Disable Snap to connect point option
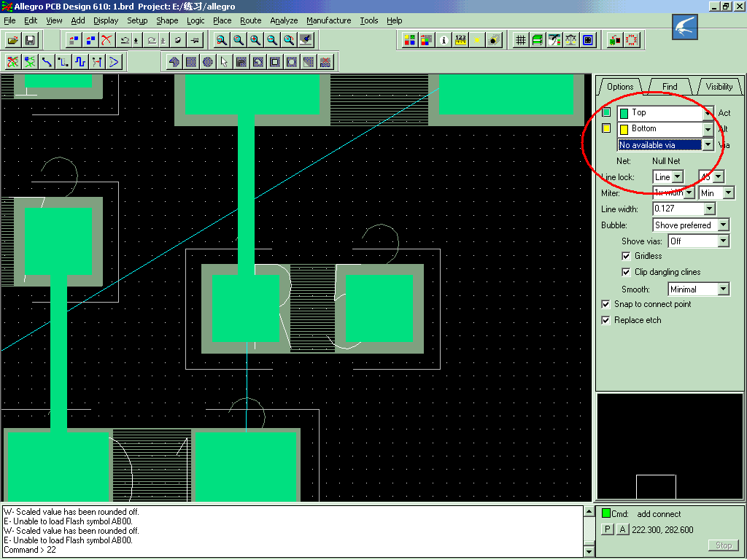The image size is (747, 560). click(x=605, y=304)
